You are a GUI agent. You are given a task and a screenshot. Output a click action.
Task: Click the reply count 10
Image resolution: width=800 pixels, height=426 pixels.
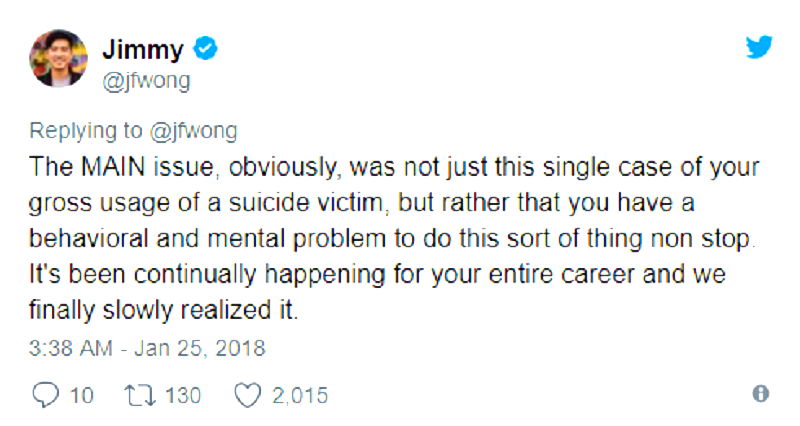point(82,395)
